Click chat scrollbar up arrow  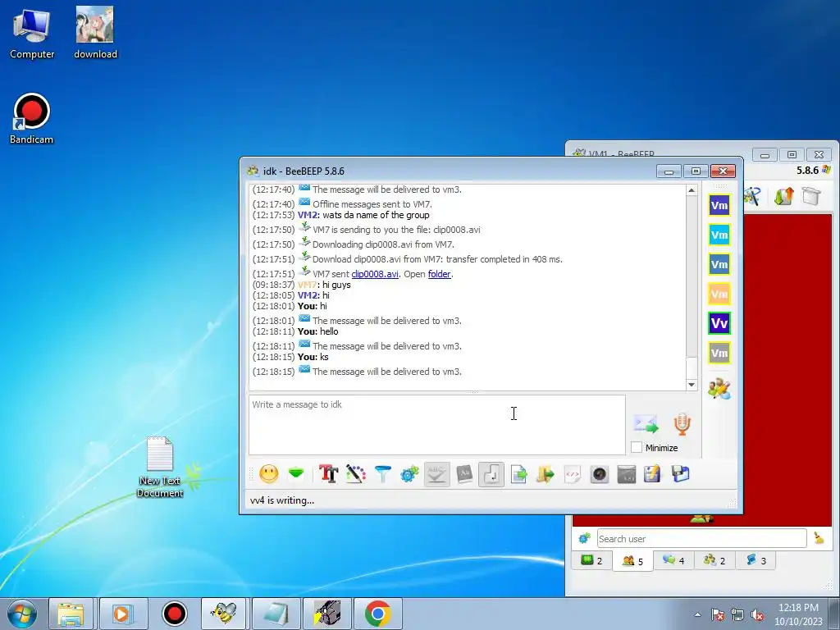pyautogui.click(x=691, y=190)
